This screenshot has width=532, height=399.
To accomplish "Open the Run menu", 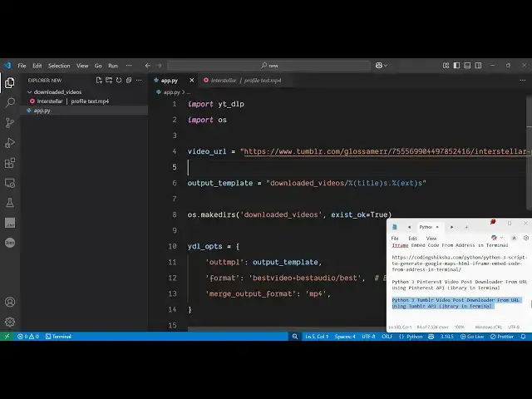I will click(113, 66).
